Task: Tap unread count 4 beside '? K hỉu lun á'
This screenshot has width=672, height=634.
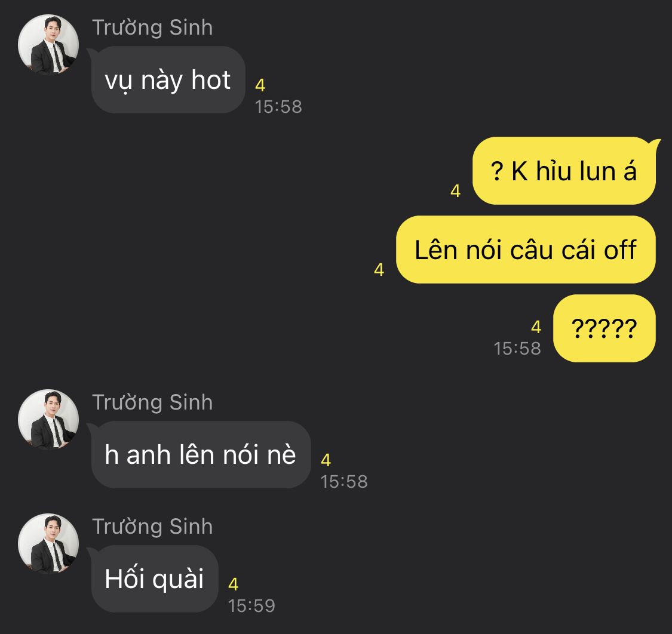Action: 456,190
